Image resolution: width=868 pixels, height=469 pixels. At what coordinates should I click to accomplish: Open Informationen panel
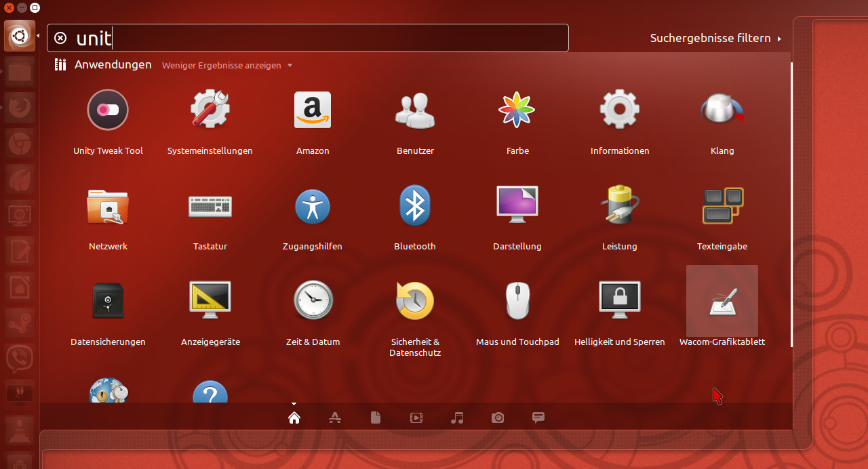coord(620,109)
